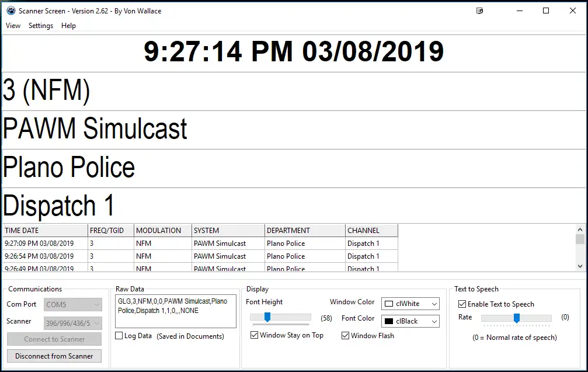Click the white Window Color swatch
Image resolution: width=588 pixels, height=372 pixels.
coord(389,304)
